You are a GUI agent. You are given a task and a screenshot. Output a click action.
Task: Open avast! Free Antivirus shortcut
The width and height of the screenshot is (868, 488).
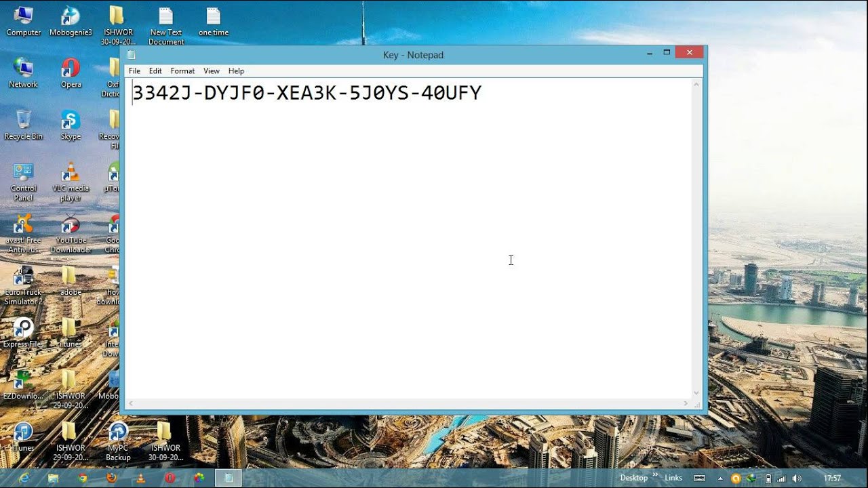point(23,234)
